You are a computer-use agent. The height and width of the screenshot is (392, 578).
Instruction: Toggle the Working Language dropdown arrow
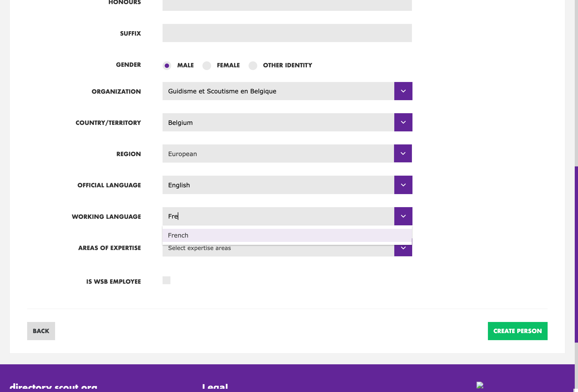pos(403,216)
